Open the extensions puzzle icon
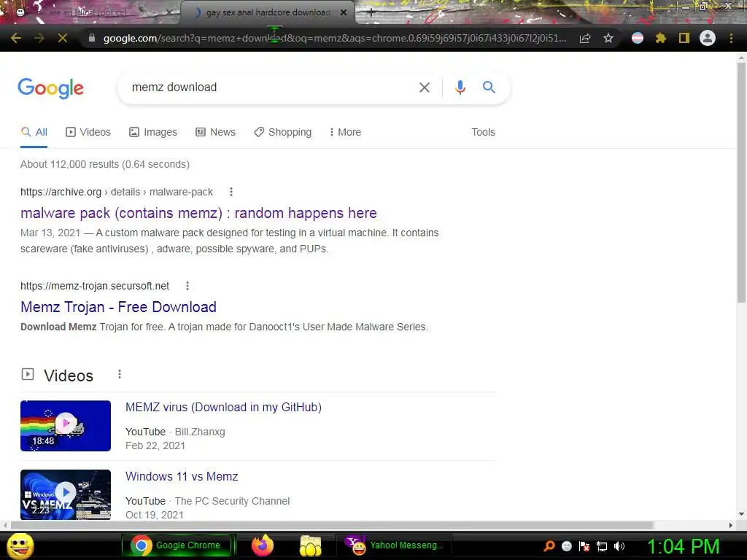This screenshot has height=560, width=747. (660, 38)
